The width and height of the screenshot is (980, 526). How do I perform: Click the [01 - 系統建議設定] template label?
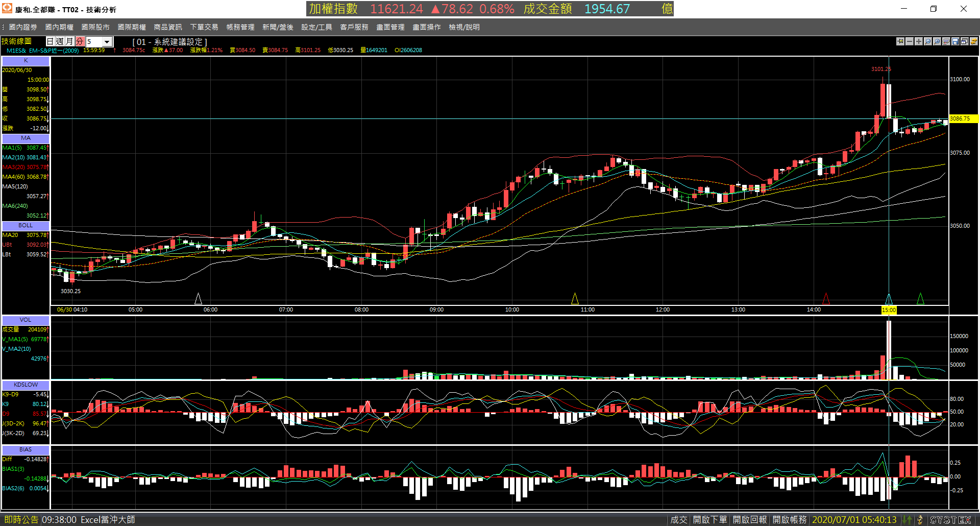click(169, 42)
